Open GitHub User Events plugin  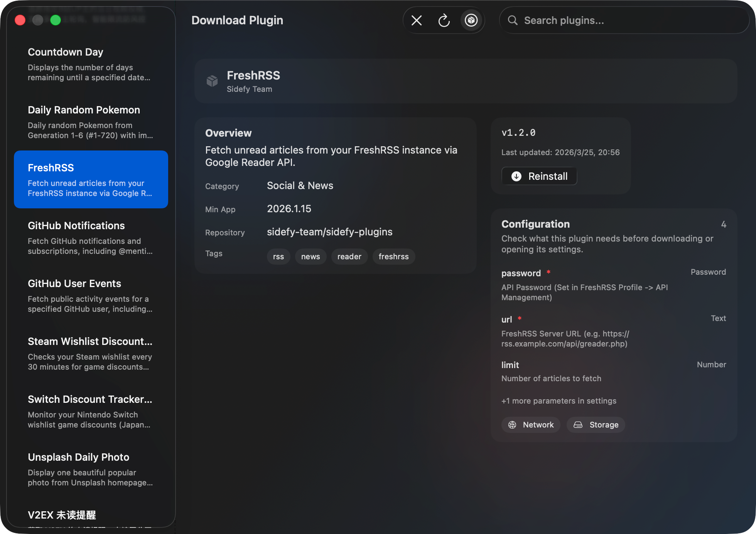point(91,296)
